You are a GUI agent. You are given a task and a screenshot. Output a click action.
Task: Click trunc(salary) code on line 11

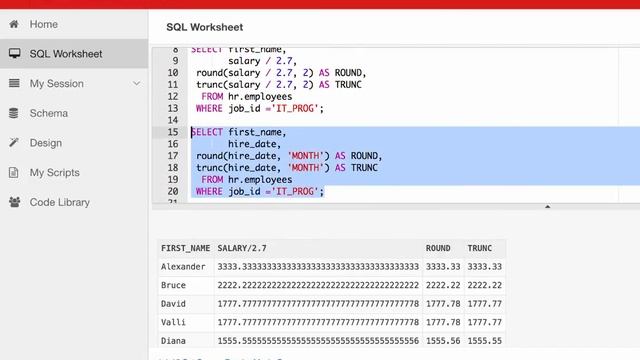[278, 84]
